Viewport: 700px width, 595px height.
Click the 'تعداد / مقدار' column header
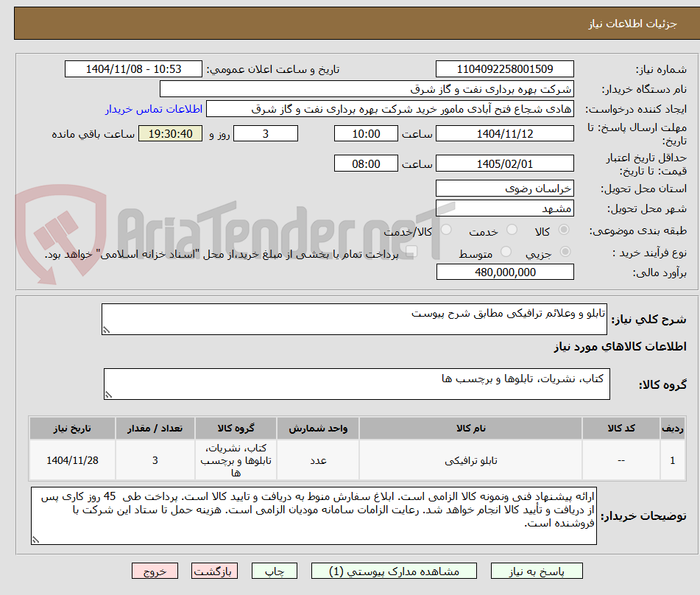click(x=155, y=429)
